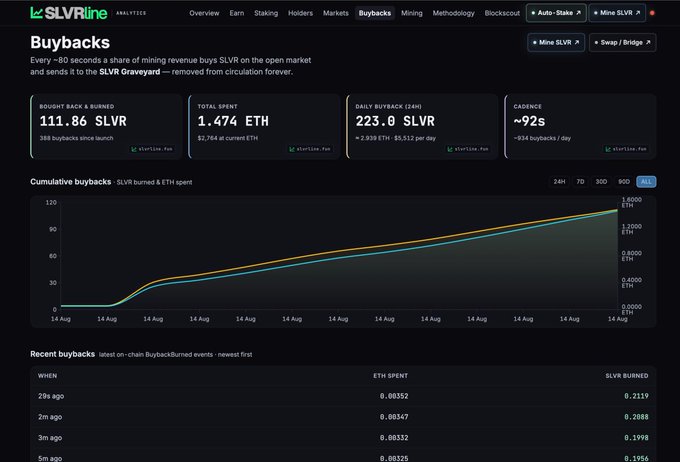680x462 pixels.
Task: Switch to the Holders tab
Action: pyautogui.click(x=300, y=13)
